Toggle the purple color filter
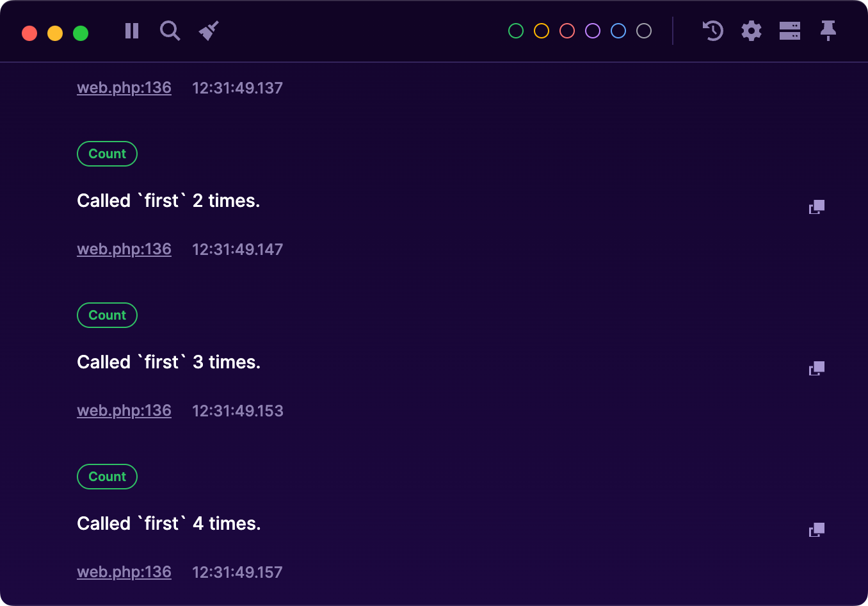 click(592, 30)
